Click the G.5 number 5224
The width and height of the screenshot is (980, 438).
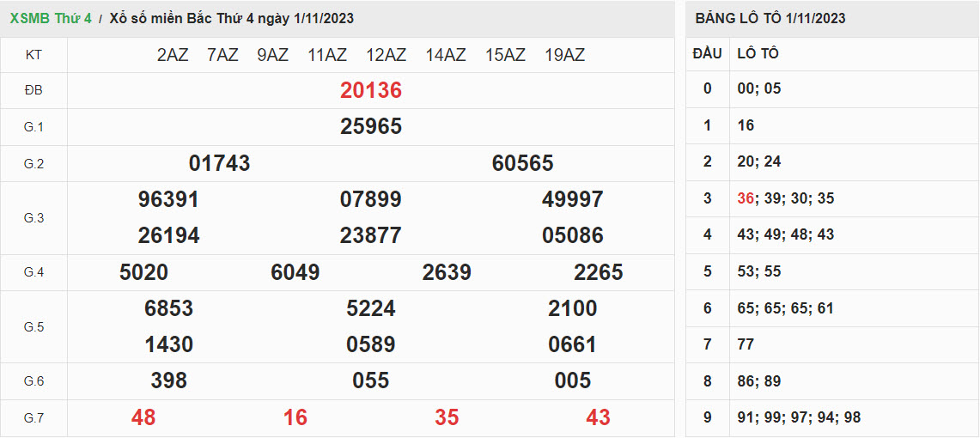pos(371,308)
